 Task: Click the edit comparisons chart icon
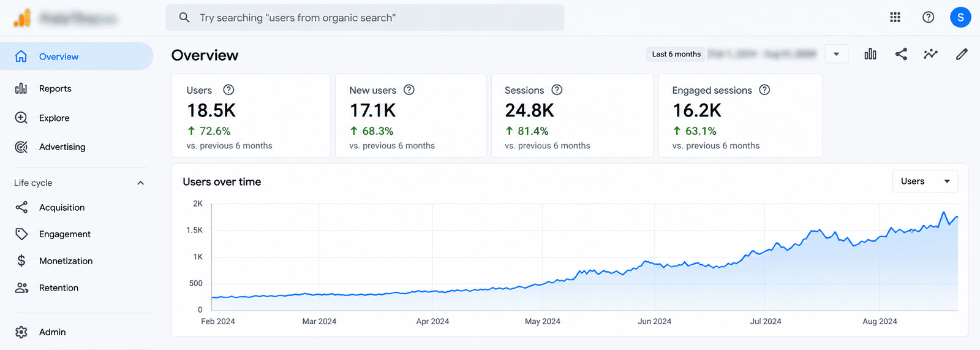click(870, 54)
